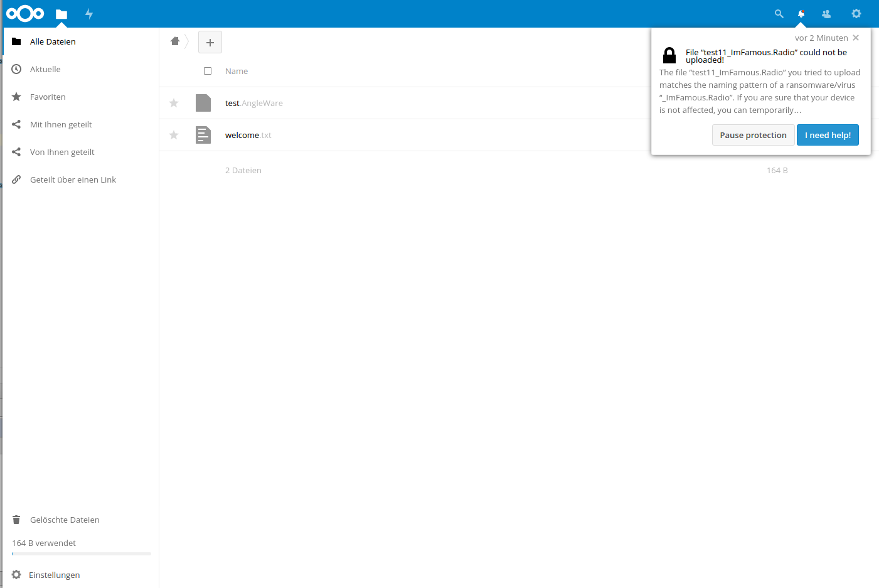Open search with the magnifier icon

[779, 14]
